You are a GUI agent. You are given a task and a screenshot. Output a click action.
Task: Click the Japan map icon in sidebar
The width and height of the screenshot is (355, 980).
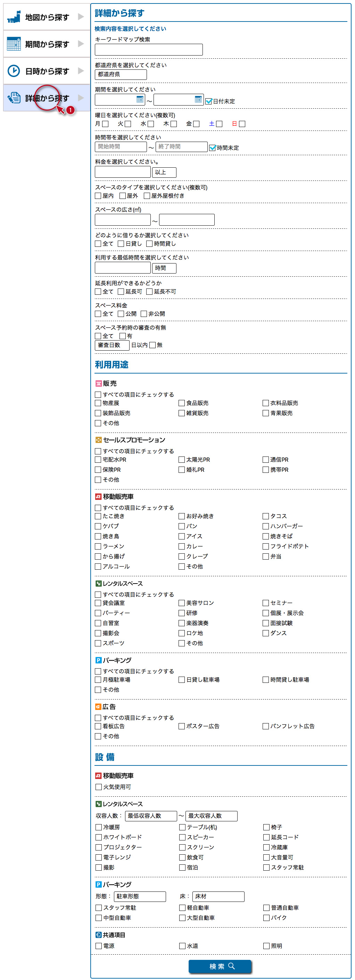[x=14, y=17]
